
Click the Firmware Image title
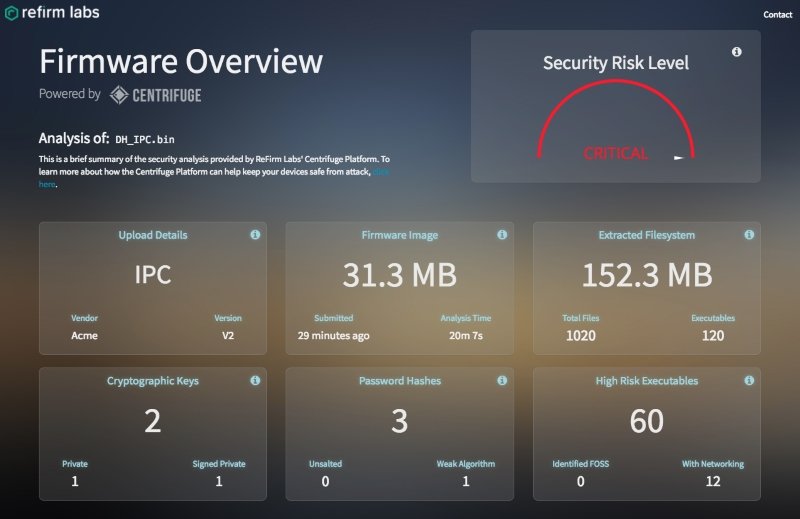click(x=399, y=235)
